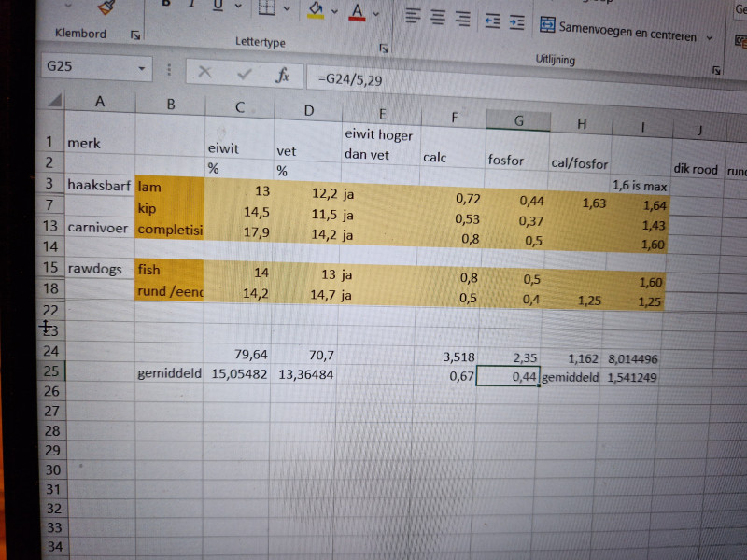Open the font color dropdown arrow
Screen dimensions: 747x560
pyautogui.click(x=376, y=14)
